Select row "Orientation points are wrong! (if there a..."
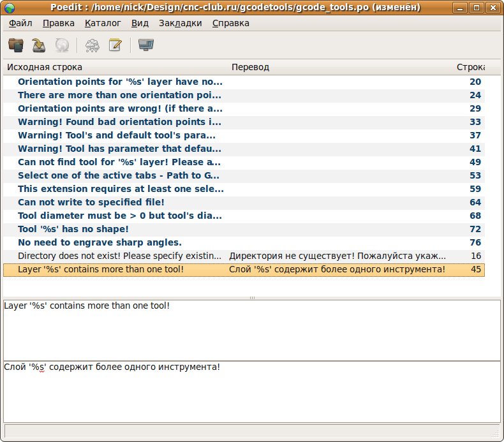 tap(244, 108)
